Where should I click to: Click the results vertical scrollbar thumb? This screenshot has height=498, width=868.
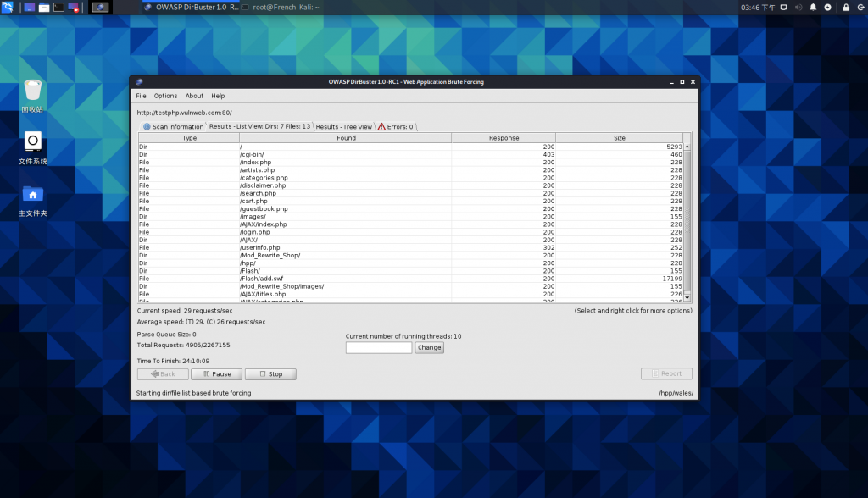click(x=687, y=220)
